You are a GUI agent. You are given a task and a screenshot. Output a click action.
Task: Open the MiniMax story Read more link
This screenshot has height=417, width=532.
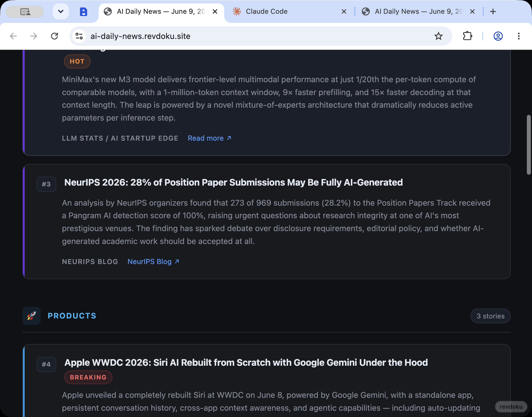click(x=210, y=138)
